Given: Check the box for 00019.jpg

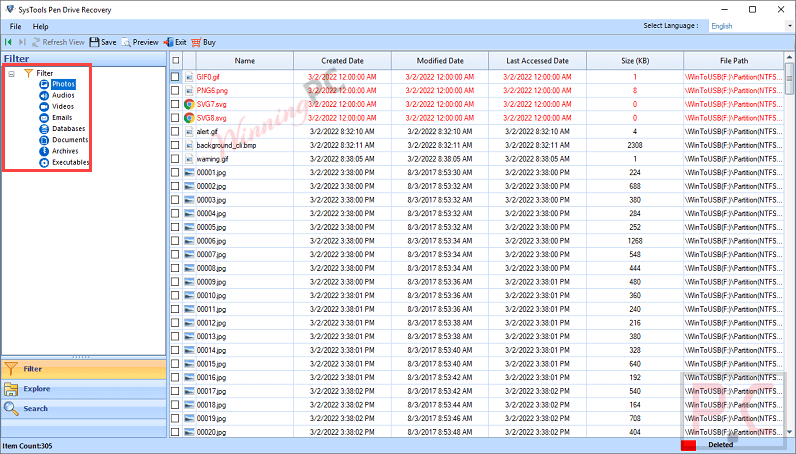Looking at the screenshot, I should point(175,418).
